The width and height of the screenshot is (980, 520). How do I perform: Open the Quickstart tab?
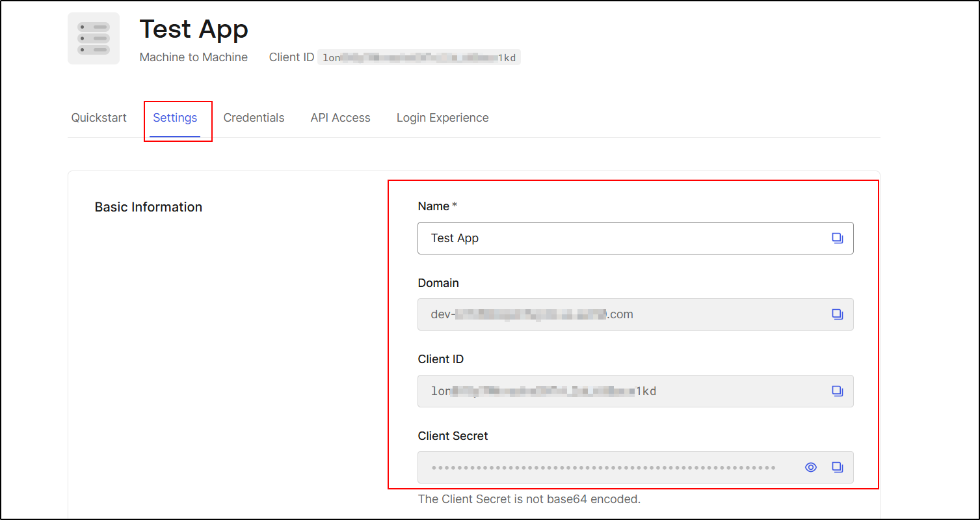[99, 118]
